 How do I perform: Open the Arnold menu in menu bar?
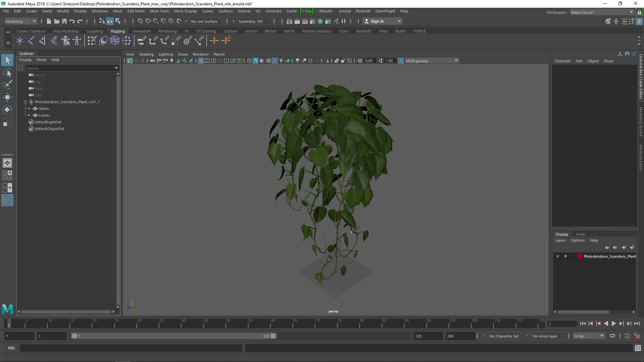[x=344, y=11]
